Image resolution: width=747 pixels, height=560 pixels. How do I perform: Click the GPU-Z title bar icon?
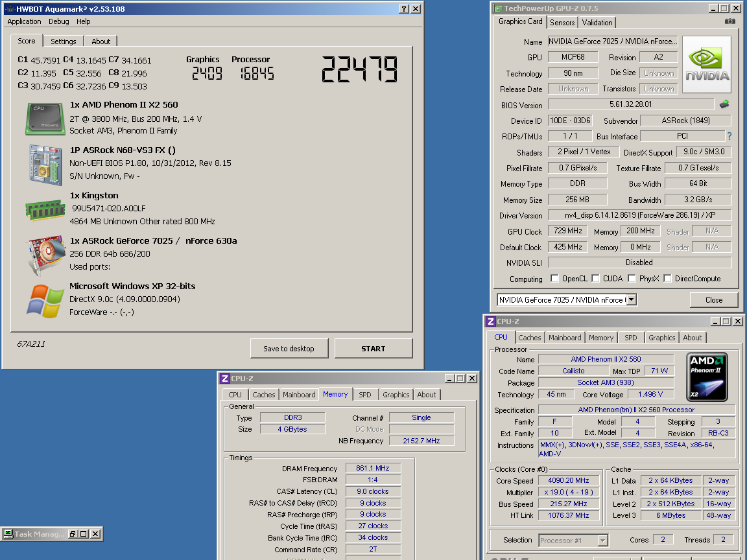(x=498, y=8)
